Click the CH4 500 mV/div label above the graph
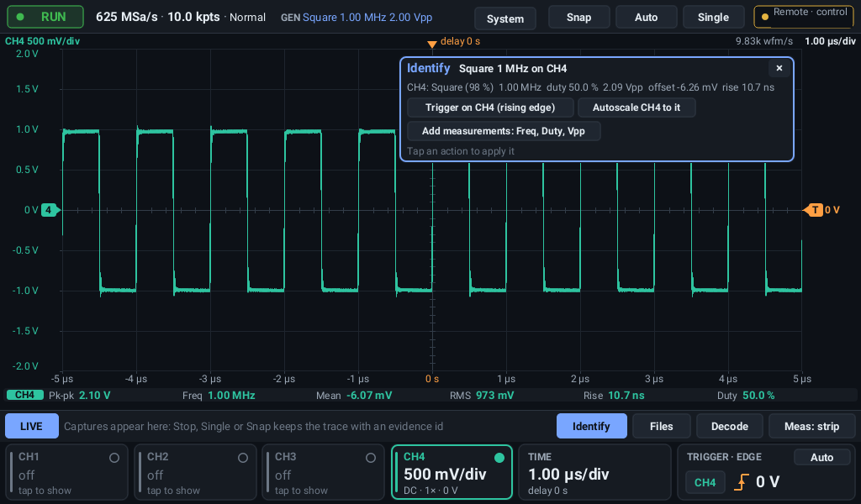The width and height of the screenshot is (861, 504). [x=42, y=41]
